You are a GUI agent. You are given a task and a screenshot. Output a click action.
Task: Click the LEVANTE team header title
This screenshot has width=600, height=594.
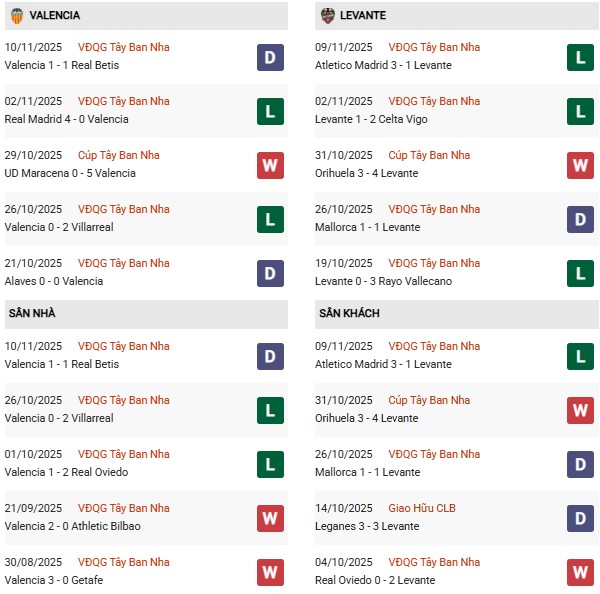[x=364, y=16]
